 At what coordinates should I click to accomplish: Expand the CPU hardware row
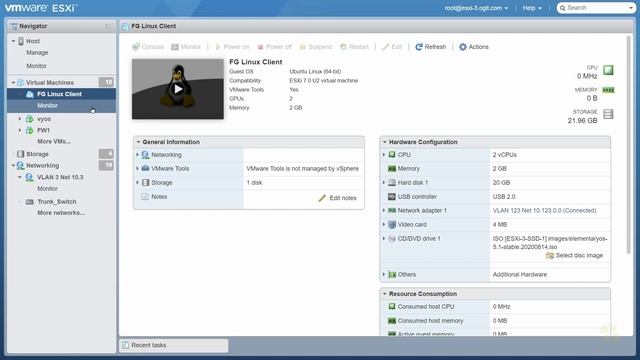point(384,155)
